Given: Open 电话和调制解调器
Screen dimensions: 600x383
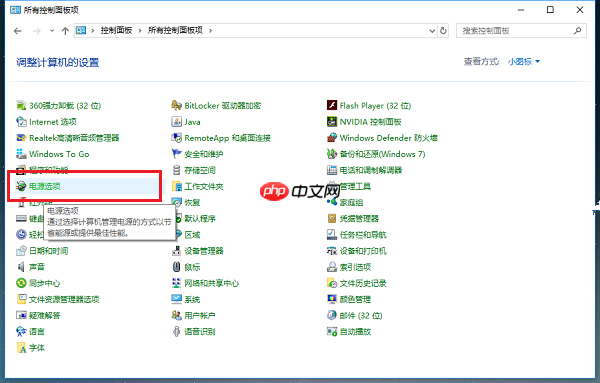Looking at the screenshot, I should tap(364, 170).
